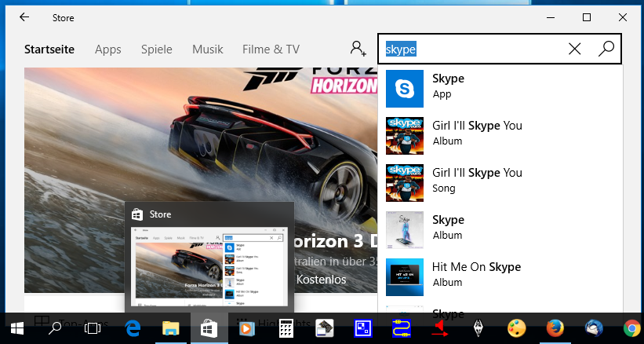Screen dimensions: 644x344
Task: Open the Skype app suggestion icon
Action: tap(405, 89)
